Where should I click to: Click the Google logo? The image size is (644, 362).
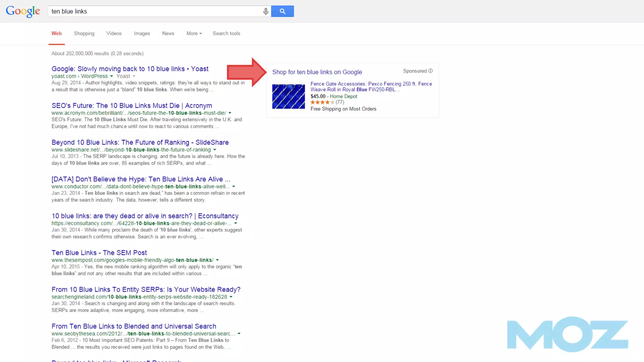point(23,11)
